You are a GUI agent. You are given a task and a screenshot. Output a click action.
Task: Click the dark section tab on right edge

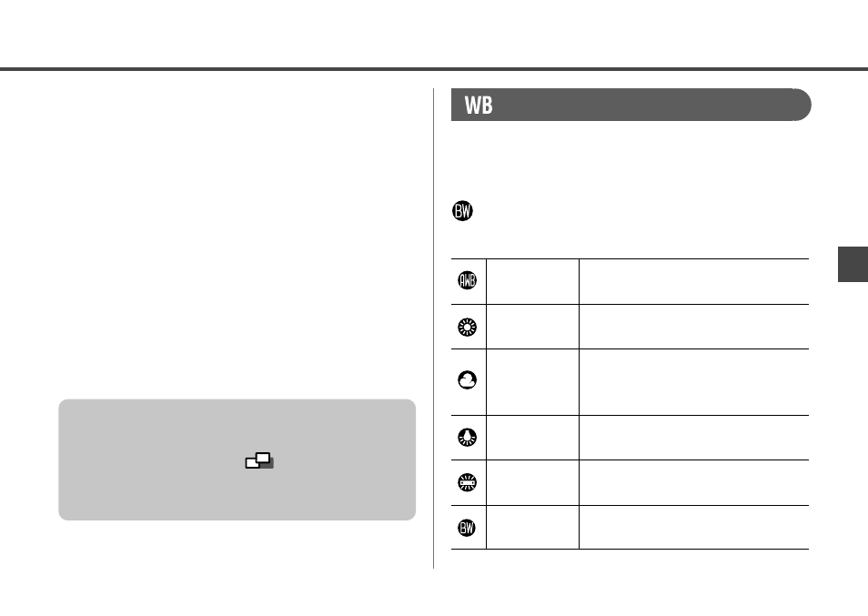click(x=853, y=265)
